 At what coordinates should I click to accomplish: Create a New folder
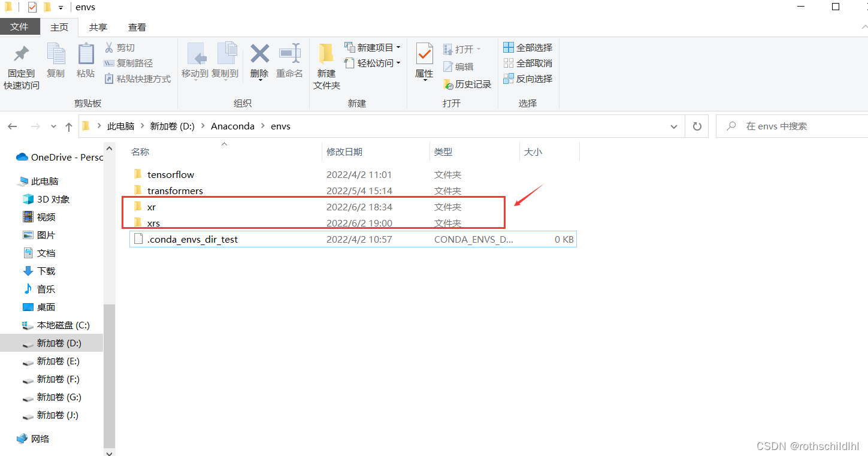326,67
